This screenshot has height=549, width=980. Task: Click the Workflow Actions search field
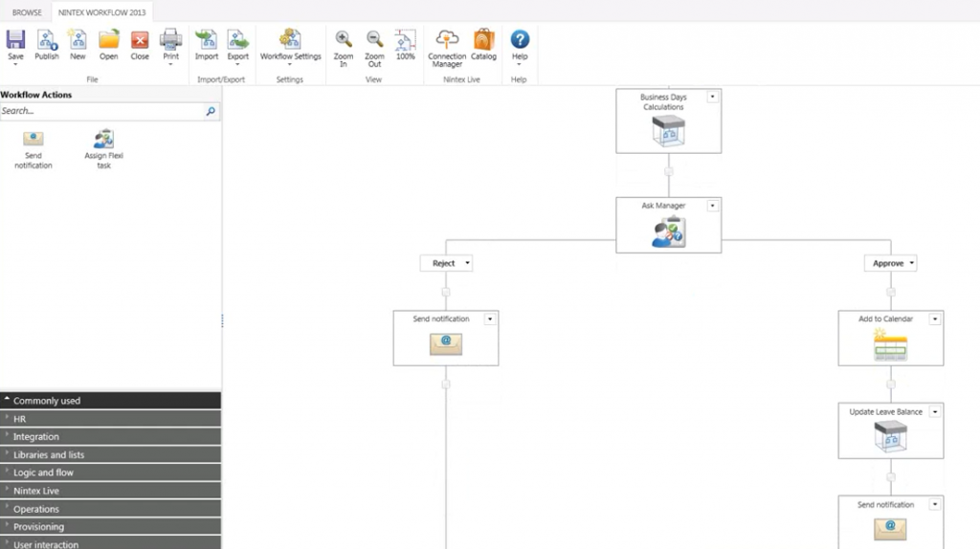pos(101,111)
